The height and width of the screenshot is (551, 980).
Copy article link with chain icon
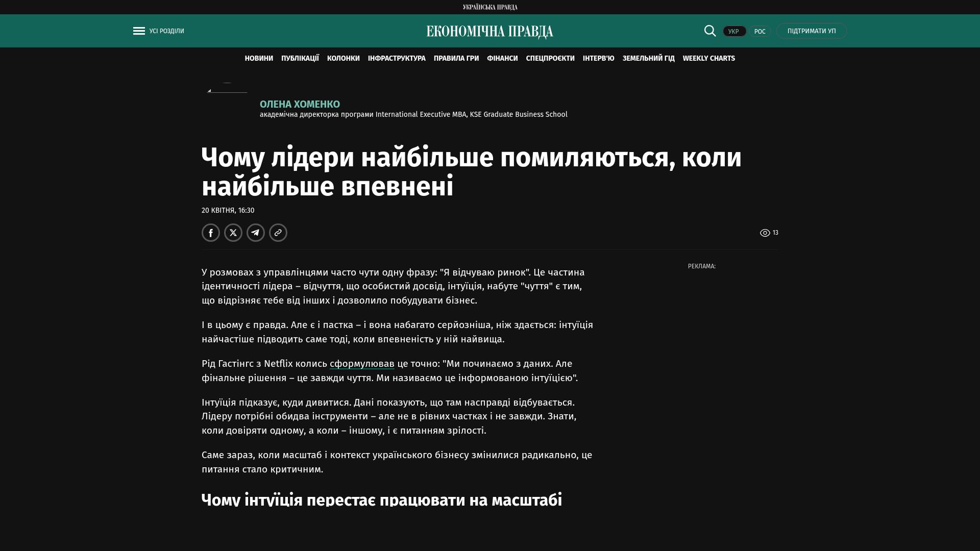coord(278,233)
